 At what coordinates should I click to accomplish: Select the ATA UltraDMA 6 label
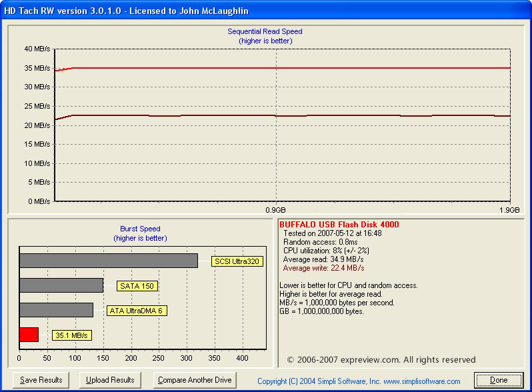click(137, 311)
